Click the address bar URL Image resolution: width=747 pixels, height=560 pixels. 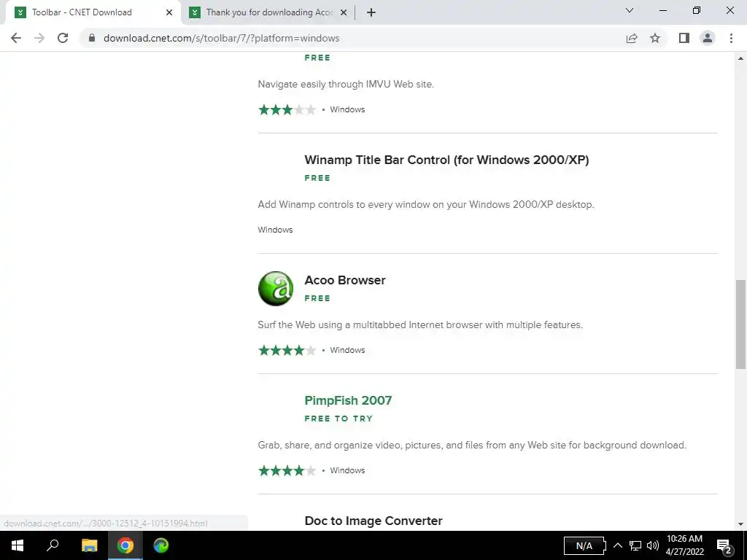(x=222, y=38)
